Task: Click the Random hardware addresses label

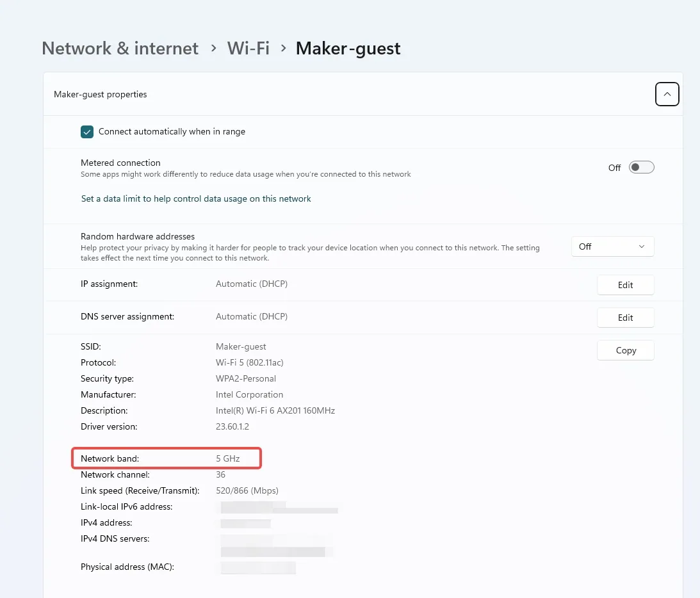Action: point(138,236)
